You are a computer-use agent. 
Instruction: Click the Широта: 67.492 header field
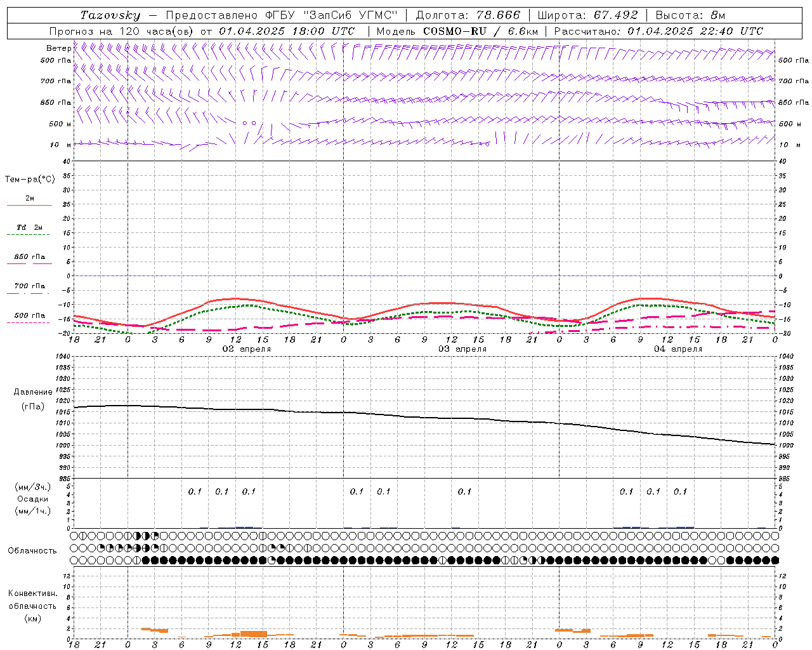(x=587, y=15)
